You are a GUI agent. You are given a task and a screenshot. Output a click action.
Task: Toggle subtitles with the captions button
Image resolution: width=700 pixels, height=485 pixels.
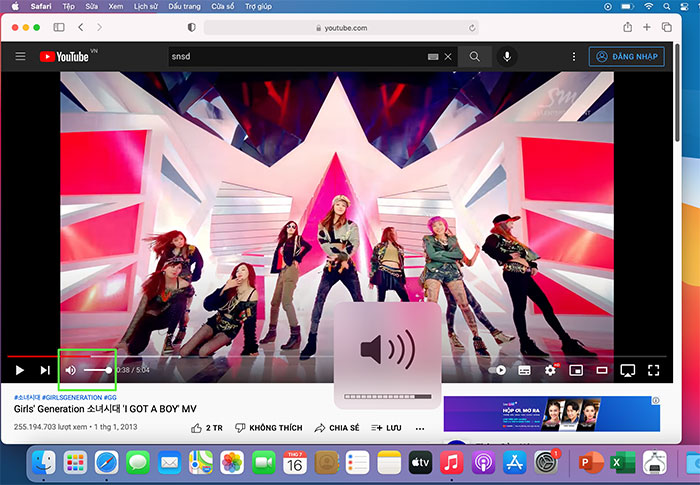coord(525,370)
